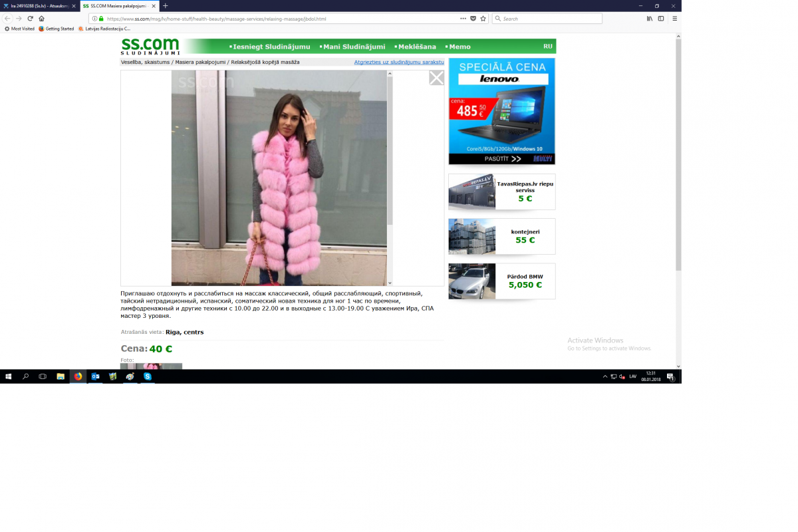The width and height of the screenshot is (798, 532).
Task: Show hidden system tray icons
Action: pos(605,376)
